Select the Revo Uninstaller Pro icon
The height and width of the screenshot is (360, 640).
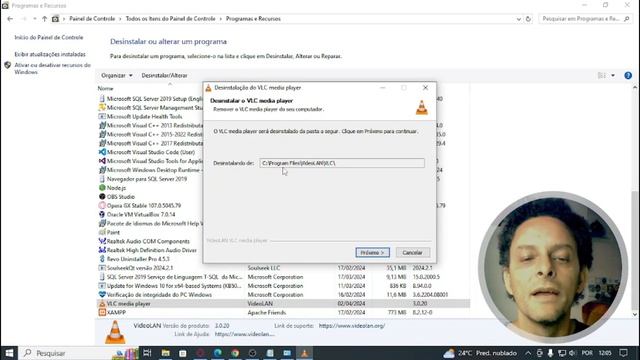(x=102, y=259)
